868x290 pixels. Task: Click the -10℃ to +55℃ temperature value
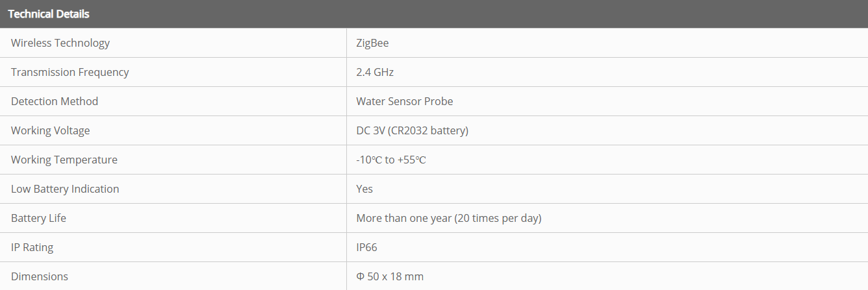point(391,160)
